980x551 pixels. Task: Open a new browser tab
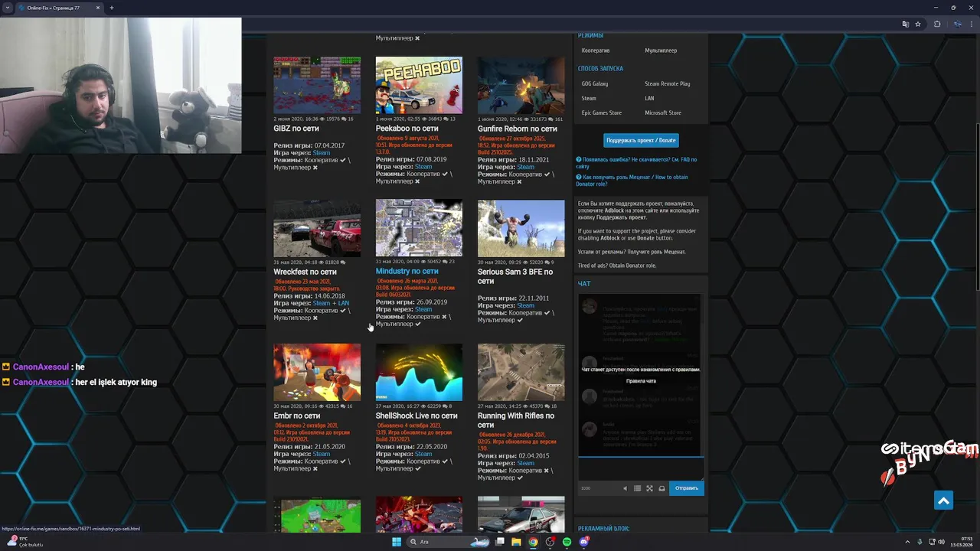coord(112,8)
